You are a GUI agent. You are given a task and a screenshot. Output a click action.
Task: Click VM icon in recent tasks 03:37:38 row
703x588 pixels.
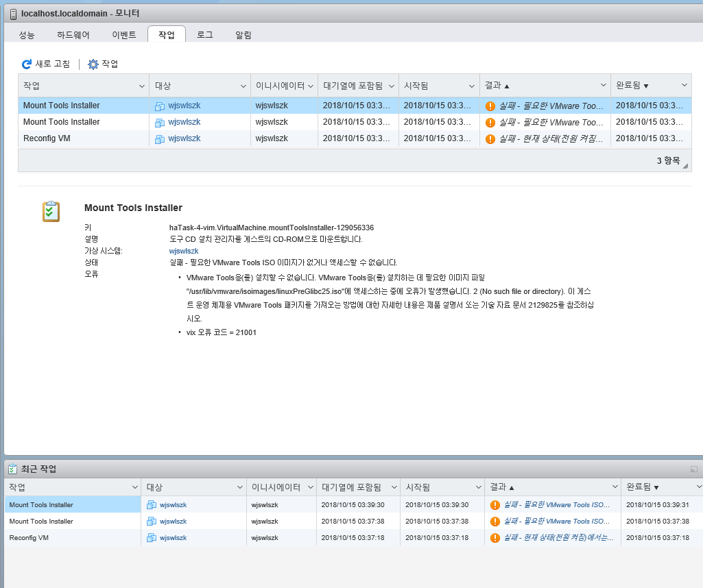152,522
